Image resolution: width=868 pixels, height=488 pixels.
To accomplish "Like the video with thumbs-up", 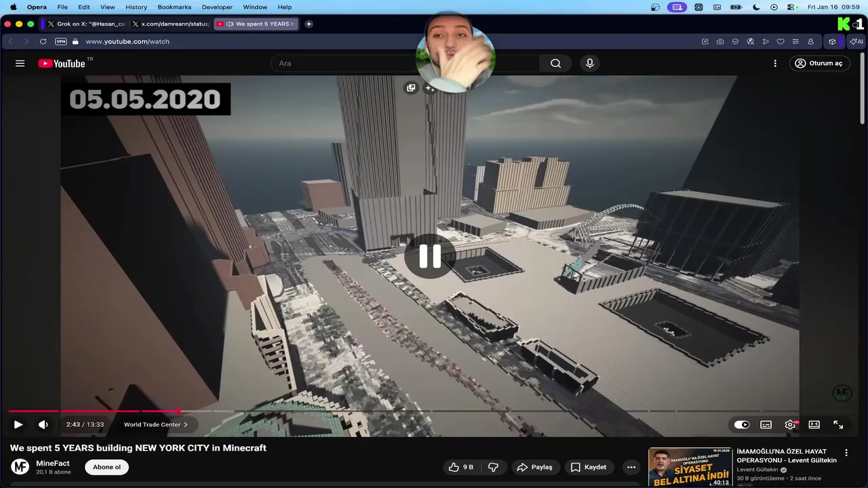I will point(461,467).
